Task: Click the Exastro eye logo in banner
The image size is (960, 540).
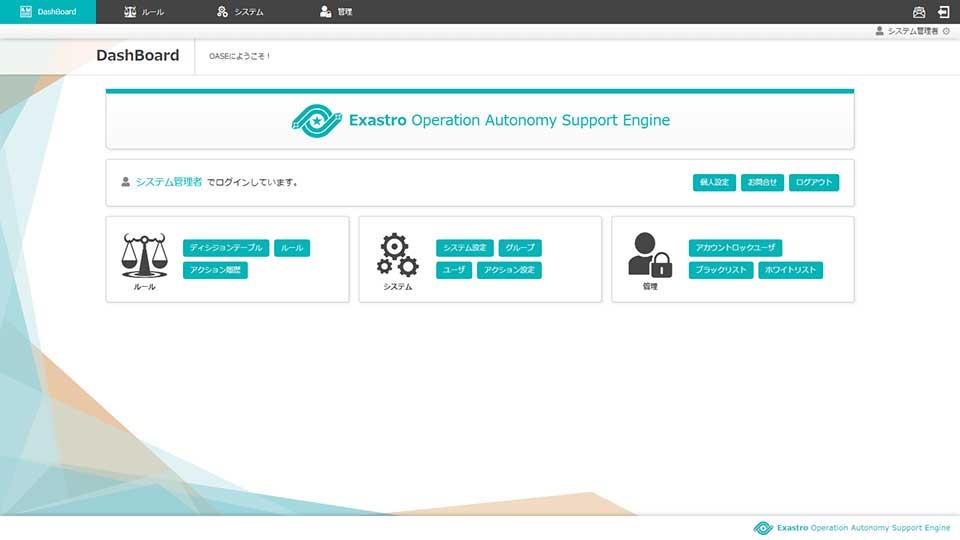Action: 317,121
